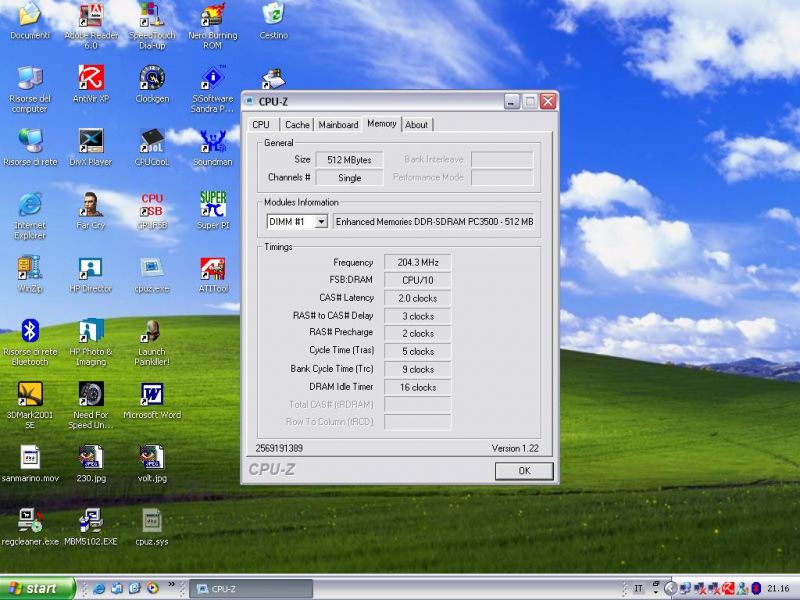This screenshot has width=800, height=600.
Task: Select the 3DMark2001 SE icon
Action: (30, 406)
